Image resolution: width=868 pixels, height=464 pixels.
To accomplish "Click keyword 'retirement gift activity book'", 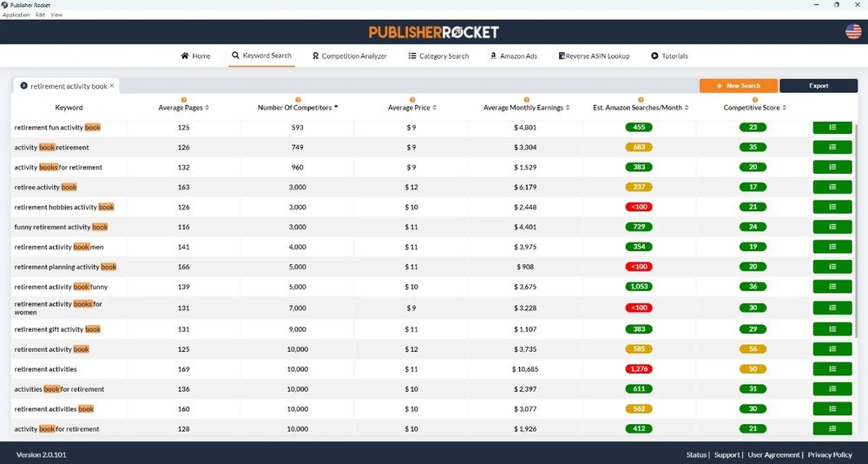I will [x=57, y=329].
